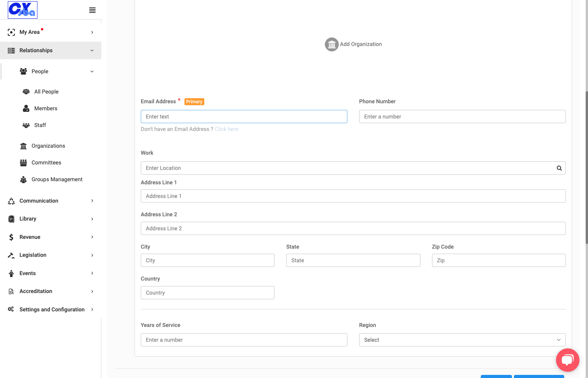Click the Email Address input field
588x378 pixels.
click(244, 117)
